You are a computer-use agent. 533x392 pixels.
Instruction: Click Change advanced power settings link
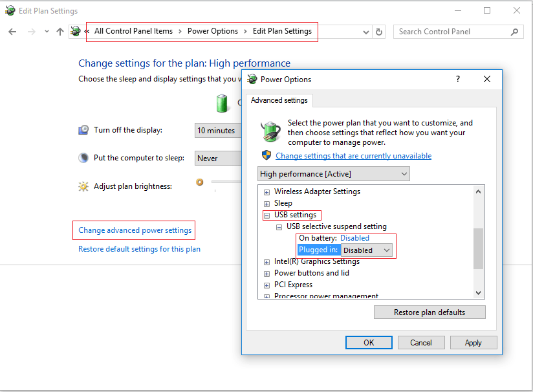tap(135, 230)
